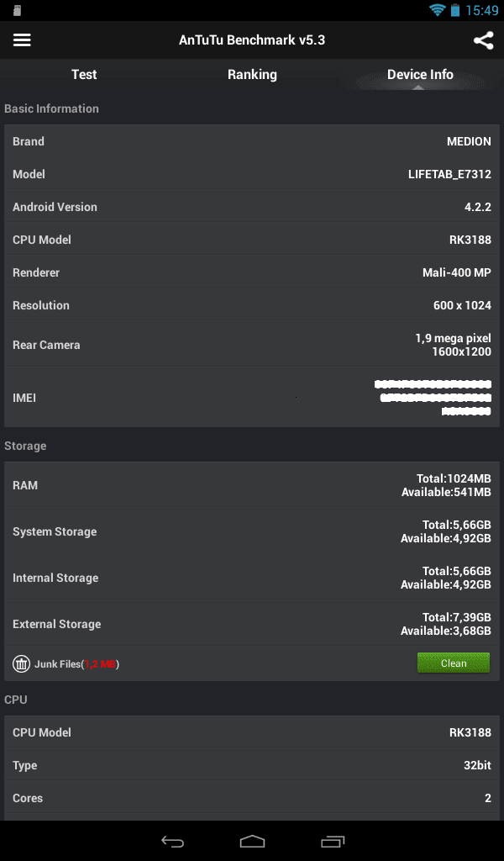This screenshot has height=861, width=504.
Task: Tap the Junk Files label
Action: 76,664
